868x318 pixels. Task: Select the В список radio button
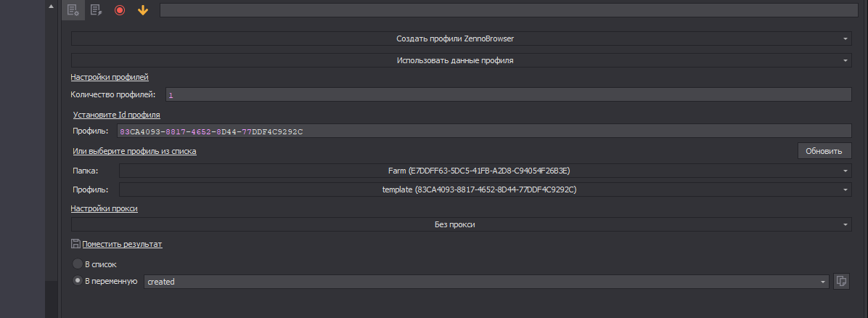point(78,264)
